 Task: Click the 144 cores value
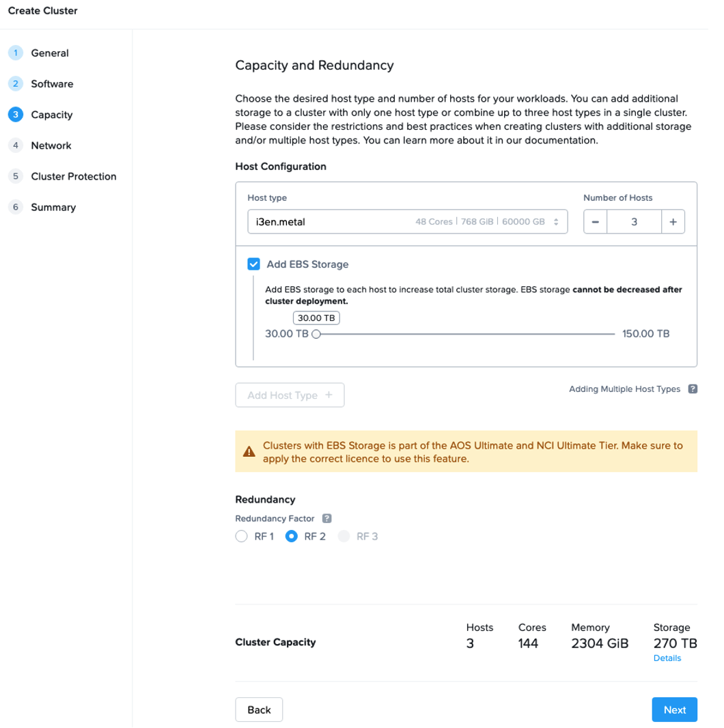tap(528, 643)
